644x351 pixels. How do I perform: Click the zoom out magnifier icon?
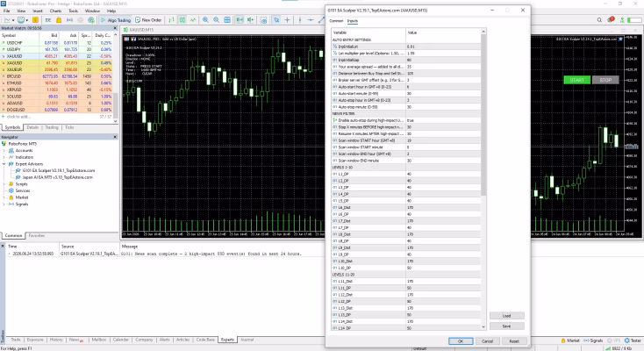click(216, 19)
